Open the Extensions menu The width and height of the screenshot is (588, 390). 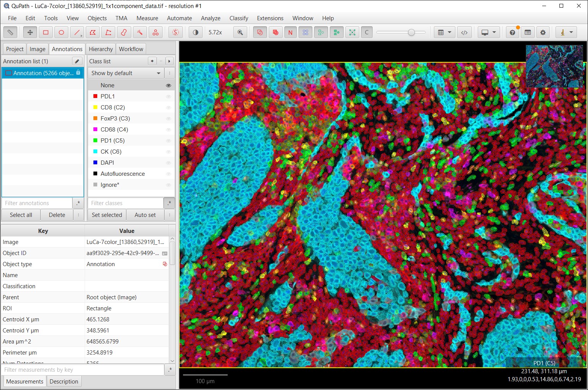(x=270, y=18)
